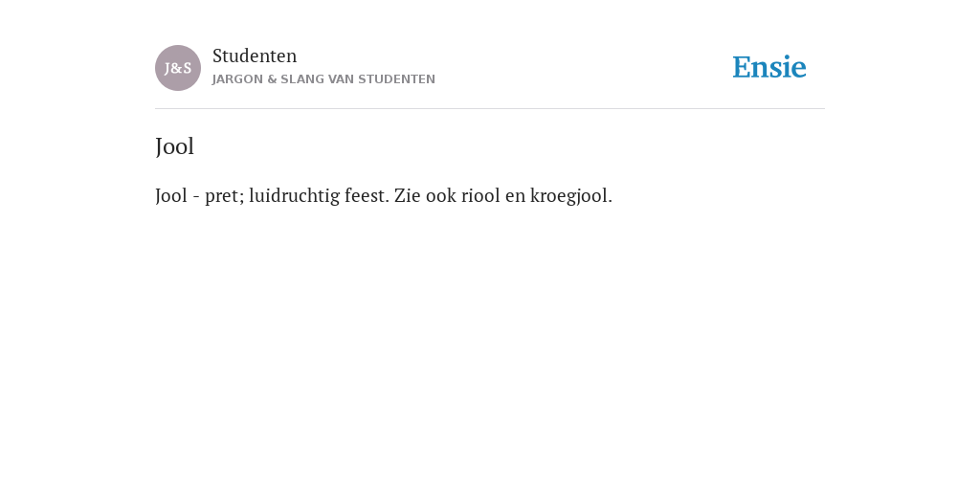The height and width of the screenshot is (490, 980).
Task: Click the letter E of the Ensie logo
Action: click(x=742, y=68)
